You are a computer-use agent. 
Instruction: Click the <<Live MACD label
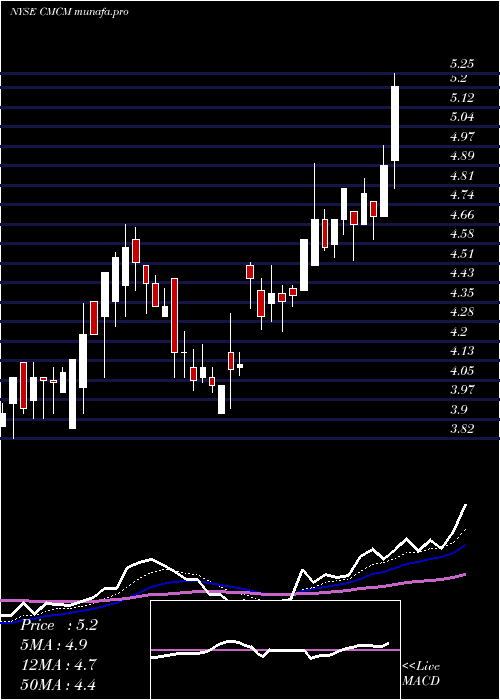tap(421, 674)
